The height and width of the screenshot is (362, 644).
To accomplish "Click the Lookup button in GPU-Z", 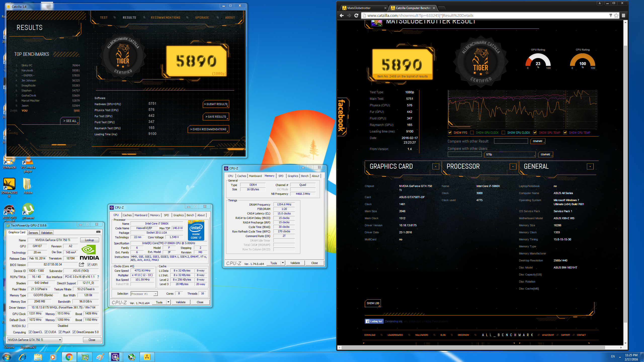I will pyautogui.click(x=90, y=240).
